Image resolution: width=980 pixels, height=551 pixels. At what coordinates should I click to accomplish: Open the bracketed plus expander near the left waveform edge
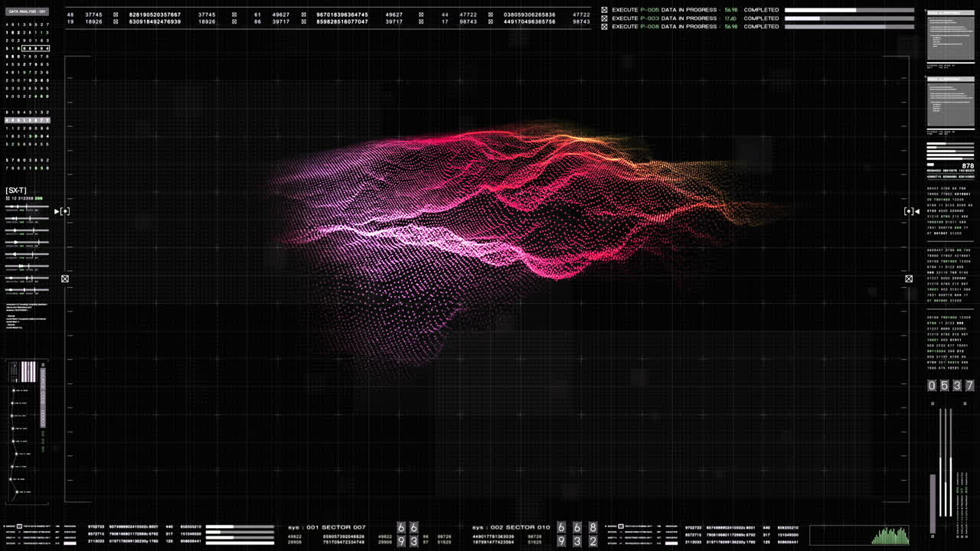click(66, 211)
